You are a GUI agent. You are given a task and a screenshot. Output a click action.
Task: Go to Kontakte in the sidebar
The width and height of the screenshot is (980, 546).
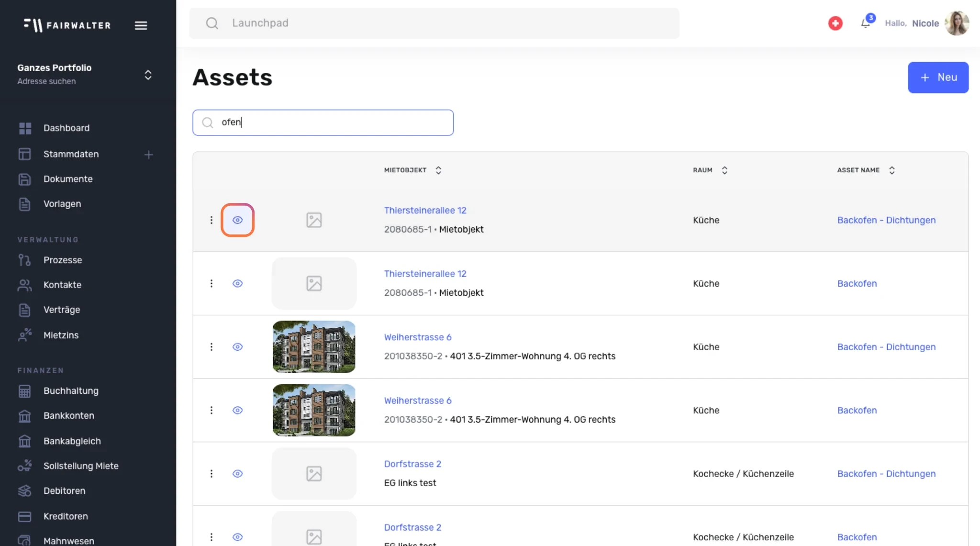62,285
